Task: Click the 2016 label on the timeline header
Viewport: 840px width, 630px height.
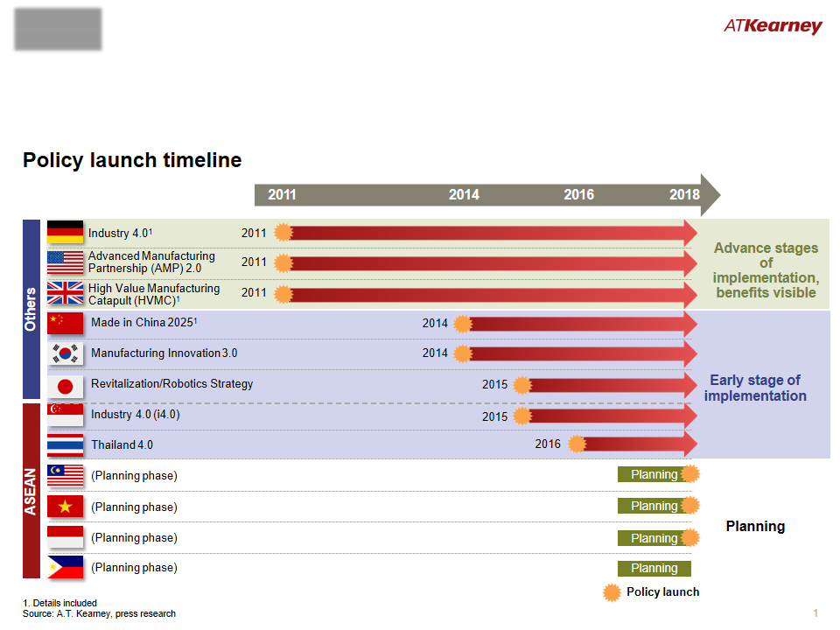Action: pyautogui.click(x=578, y=194)
